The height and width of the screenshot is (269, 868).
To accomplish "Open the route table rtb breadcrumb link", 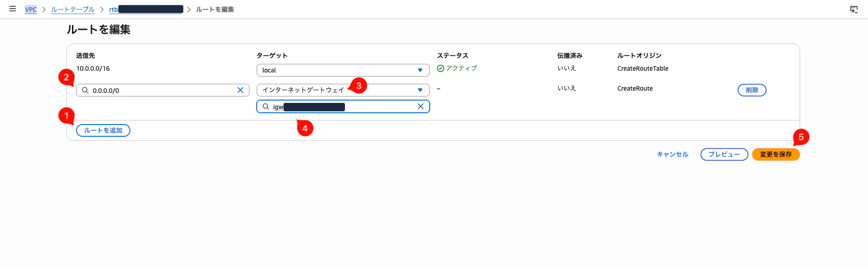I will coord(146,9).
